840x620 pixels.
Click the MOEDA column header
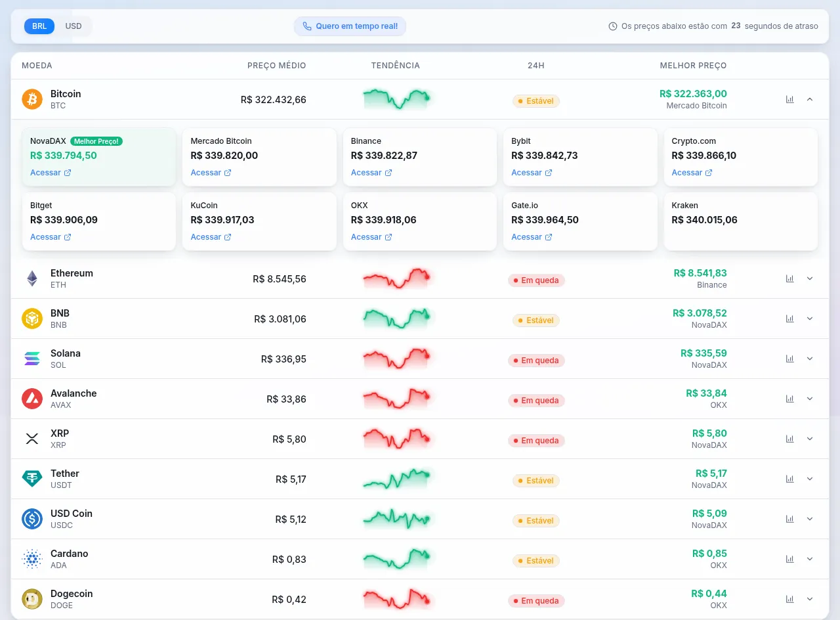37,66
